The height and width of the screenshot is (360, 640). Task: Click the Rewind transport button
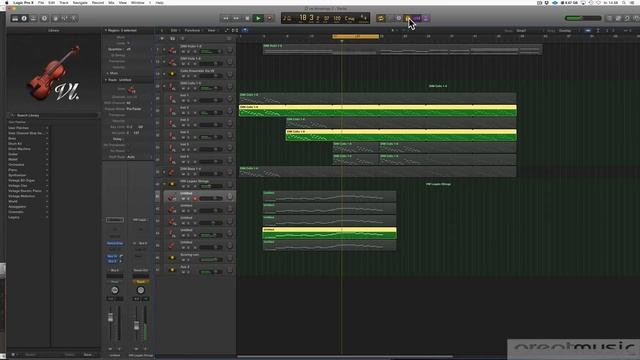click(x=225, y=18)
